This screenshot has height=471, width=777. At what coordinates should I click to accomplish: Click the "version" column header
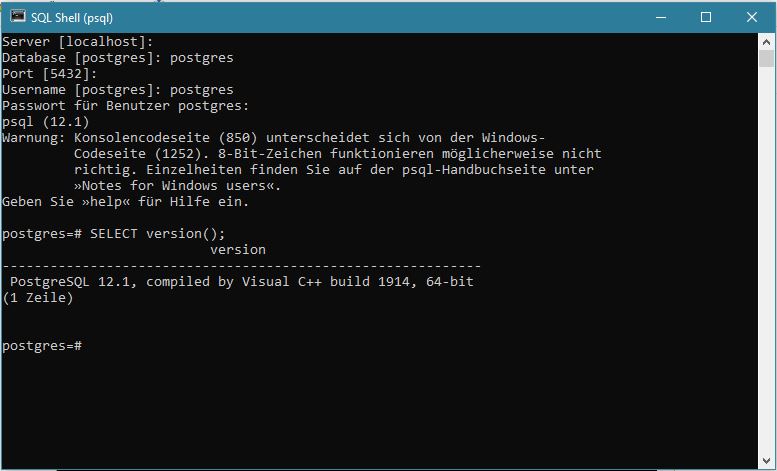click(x=238, y=250)
